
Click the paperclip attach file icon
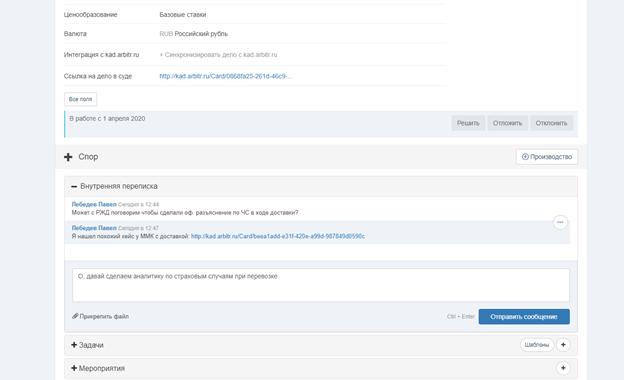point(75,316)
